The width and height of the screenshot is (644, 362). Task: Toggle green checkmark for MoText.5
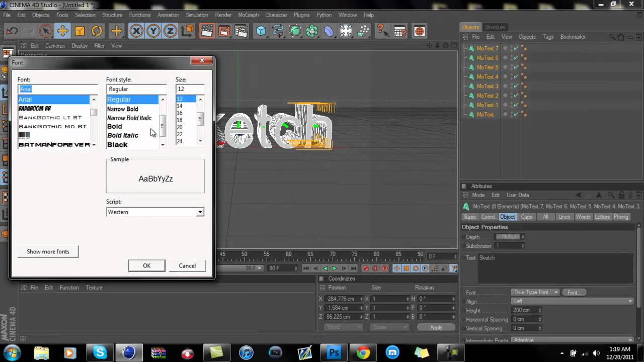[x=516, y=67]
